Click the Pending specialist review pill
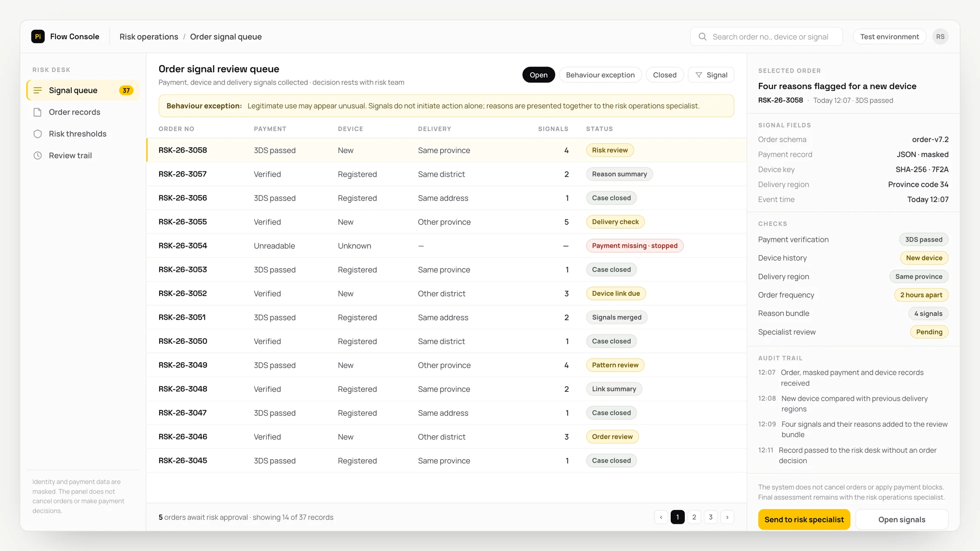 pyautogui.click(x=929, y=332)
